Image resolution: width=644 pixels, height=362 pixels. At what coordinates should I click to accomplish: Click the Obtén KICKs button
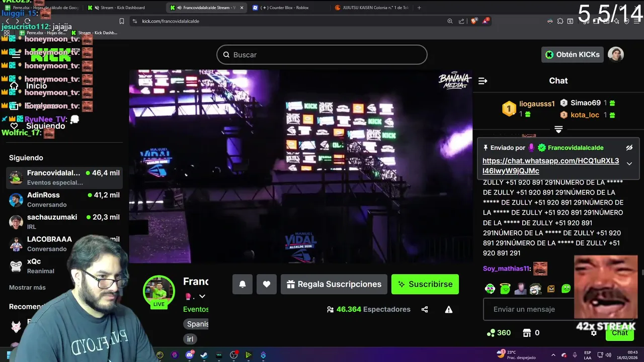tap(573, 54)
